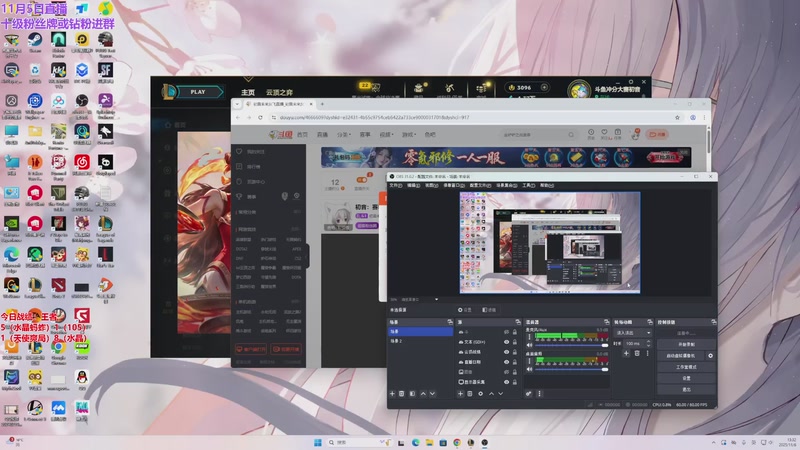Increase transition duration with up arrow
800x450 pixels.
pos(648,342)
